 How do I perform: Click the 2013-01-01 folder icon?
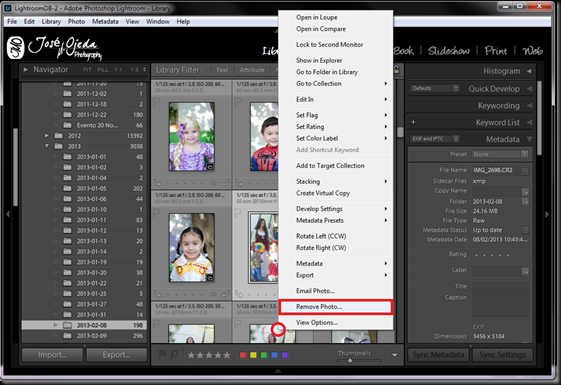[x=67, y=157]
